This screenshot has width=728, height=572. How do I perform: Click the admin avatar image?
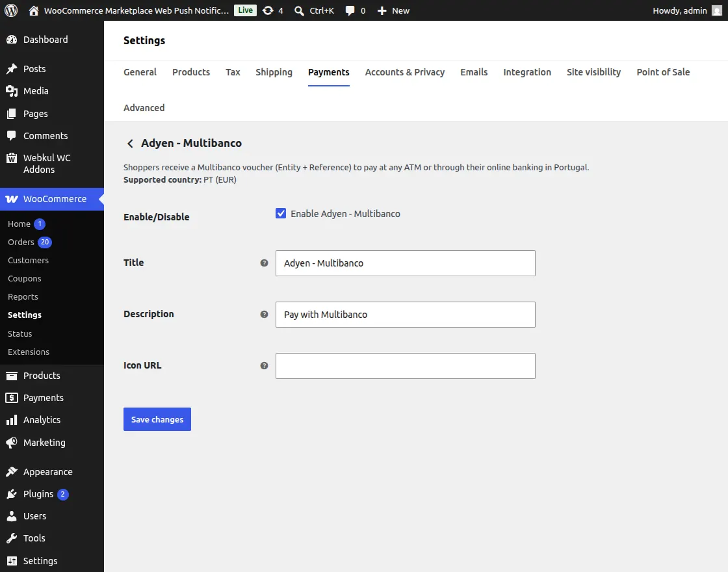click(717, 10)
